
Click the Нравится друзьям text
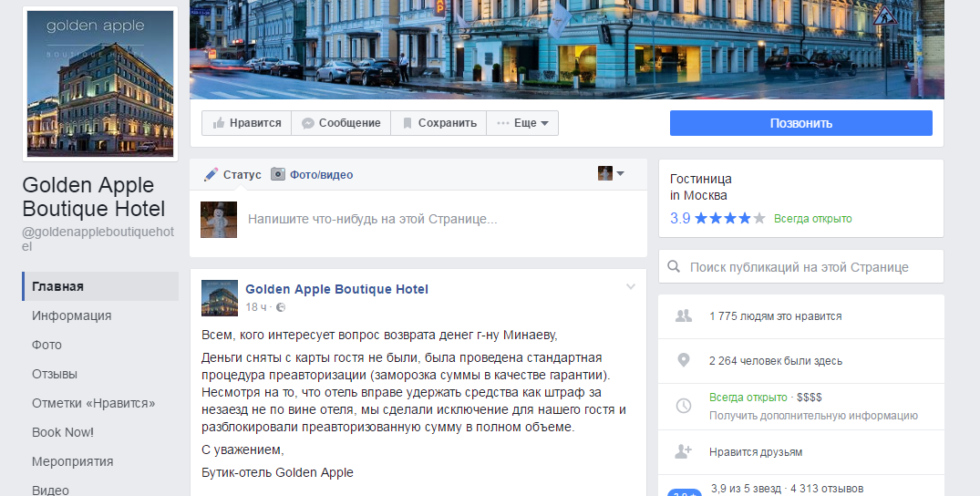(x=756, y=452)
